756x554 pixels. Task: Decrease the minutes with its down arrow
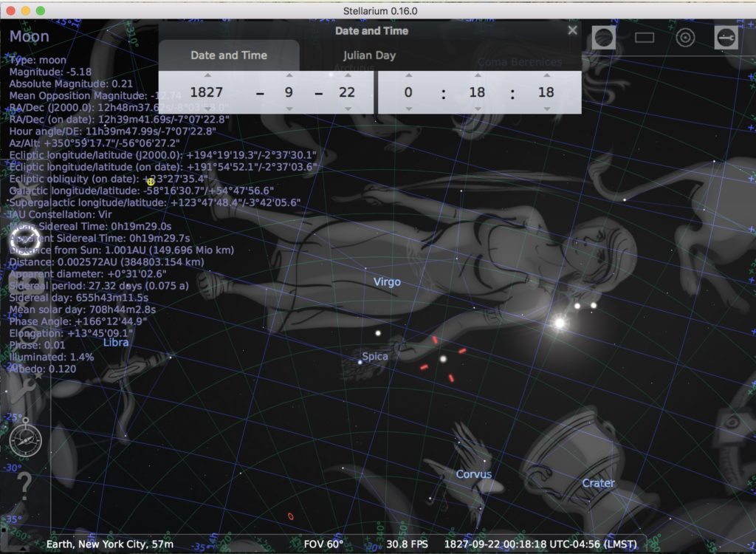coord(478,109)
